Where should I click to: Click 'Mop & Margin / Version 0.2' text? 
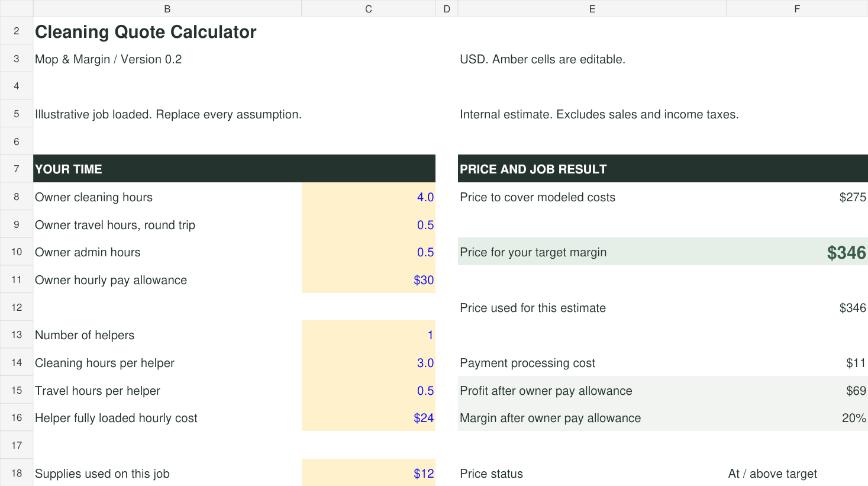click(x=108, y=59)
